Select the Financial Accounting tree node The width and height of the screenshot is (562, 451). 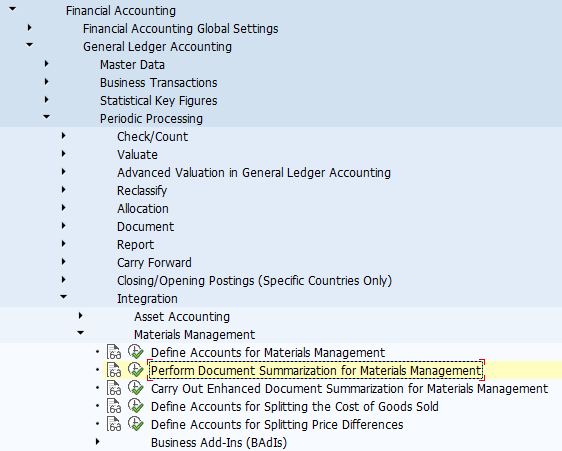pyautogui.click(x=121, y=11)
